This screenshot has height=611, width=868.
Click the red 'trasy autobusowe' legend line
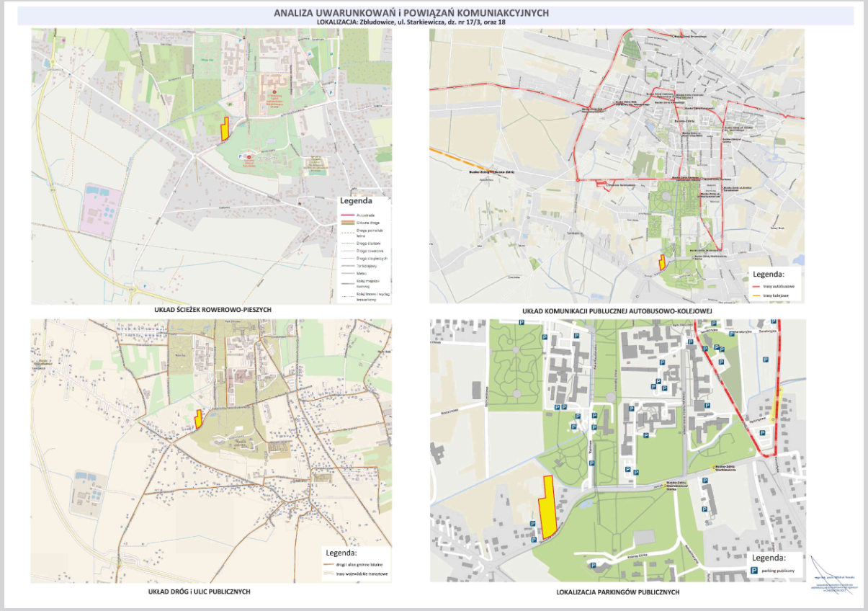click(756, 286)
